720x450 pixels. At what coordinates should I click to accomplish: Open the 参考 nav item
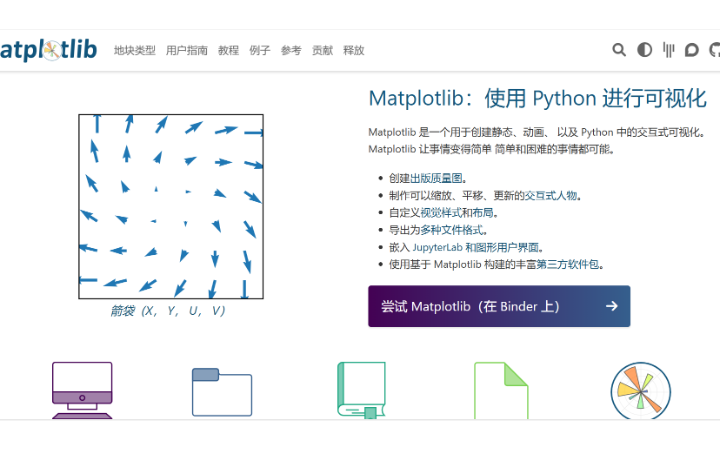coord(291,50)
